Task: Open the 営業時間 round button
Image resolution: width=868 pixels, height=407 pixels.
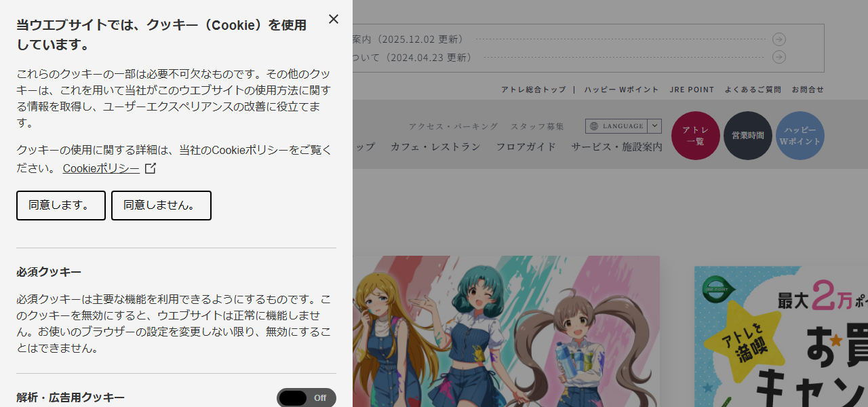Action: pos(748,136)
